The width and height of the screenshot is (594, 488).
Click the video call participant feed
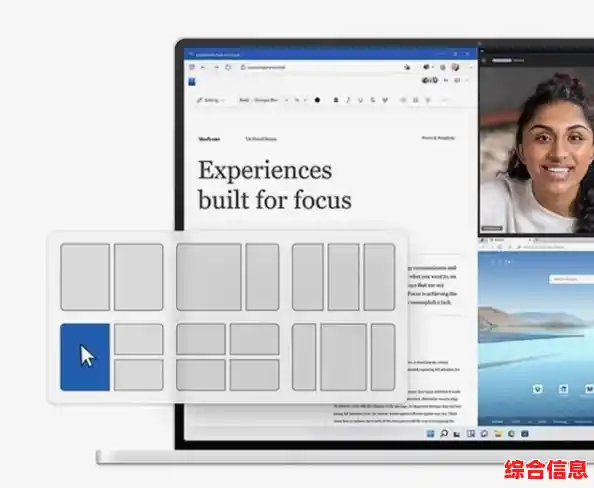pos(536,150)
